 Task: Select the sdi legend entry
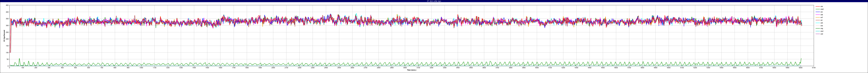(819, 20)
